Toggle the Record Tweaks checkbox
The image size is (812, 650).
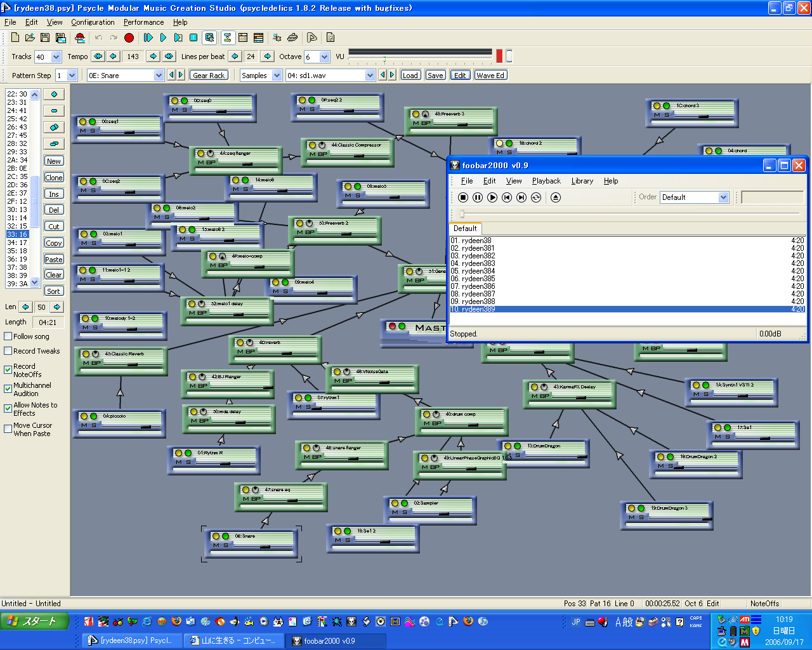[8, 351]
